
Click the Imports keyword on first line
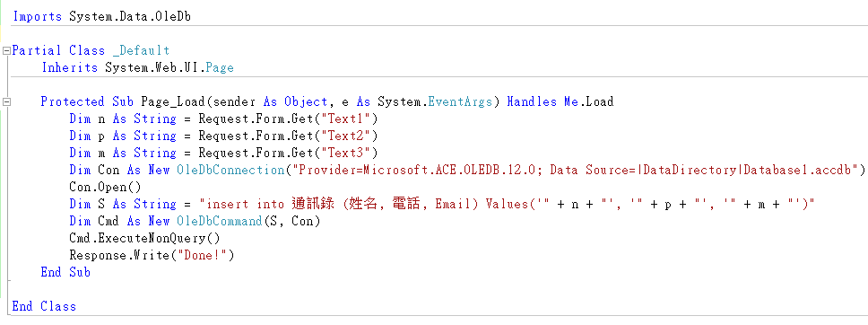37,17
